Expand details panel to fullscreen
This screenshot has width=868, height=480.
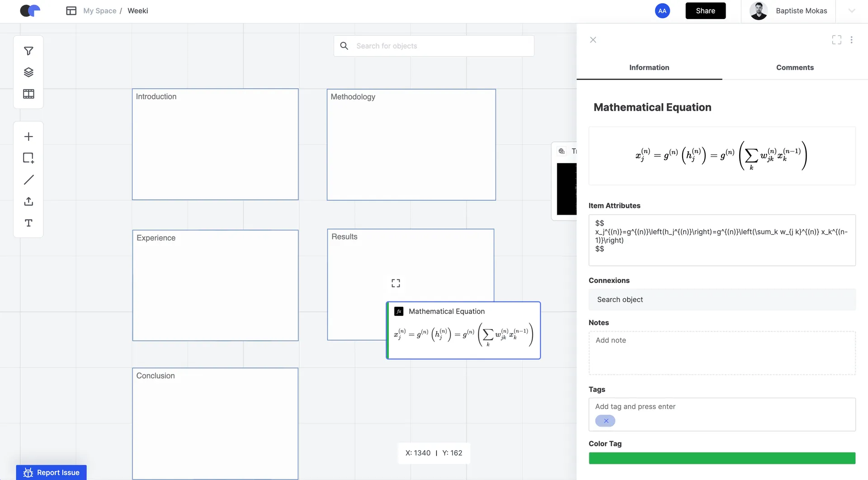[836, 40]
